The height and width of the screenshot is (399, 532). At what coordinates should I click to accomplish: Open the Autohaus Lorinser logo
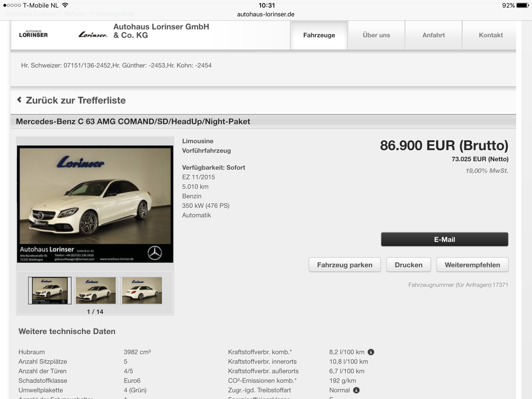point(33,34)
